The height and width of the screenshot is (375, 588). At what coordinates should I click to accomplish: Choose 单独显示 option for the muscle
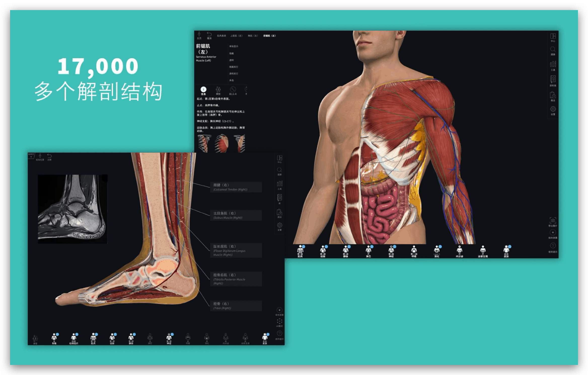coord(234,46)
